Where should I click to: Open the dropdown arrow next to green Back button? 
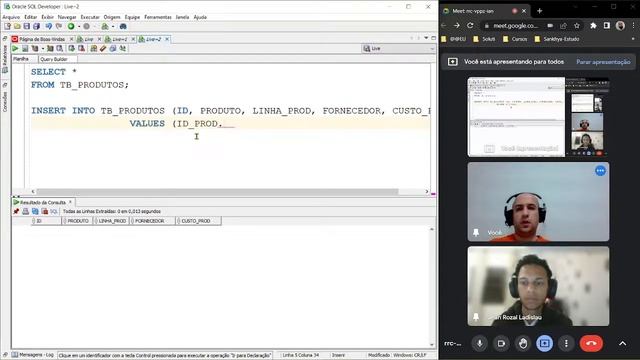tap(79, 27)
